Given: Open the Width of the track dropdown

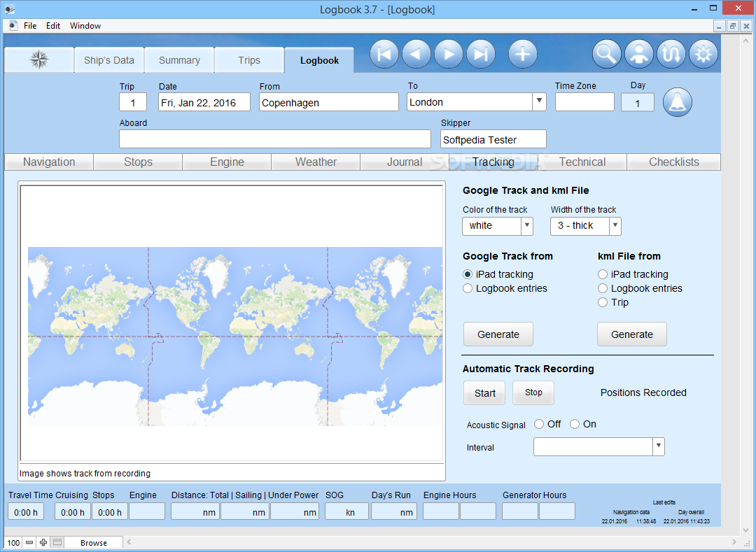Looking at the screenshot, I should point(615,225).
